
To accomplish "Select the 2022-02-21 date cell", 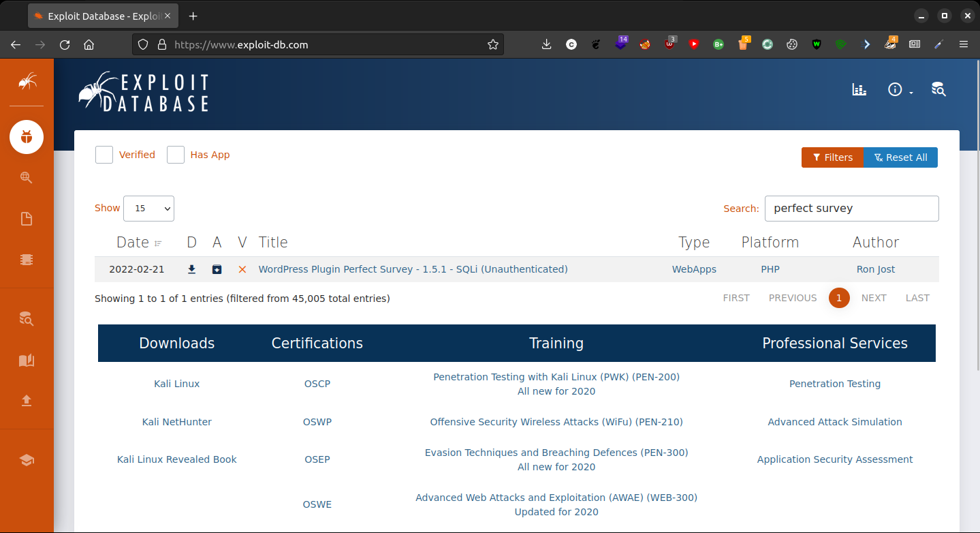I will [x=137, y=269].
